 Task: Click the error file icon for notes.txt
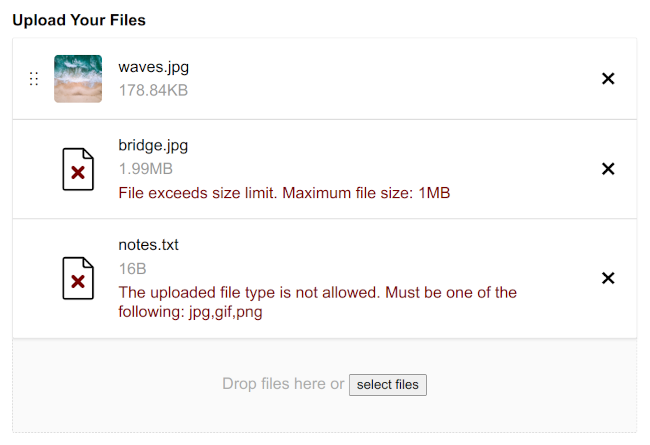point(78,278)
